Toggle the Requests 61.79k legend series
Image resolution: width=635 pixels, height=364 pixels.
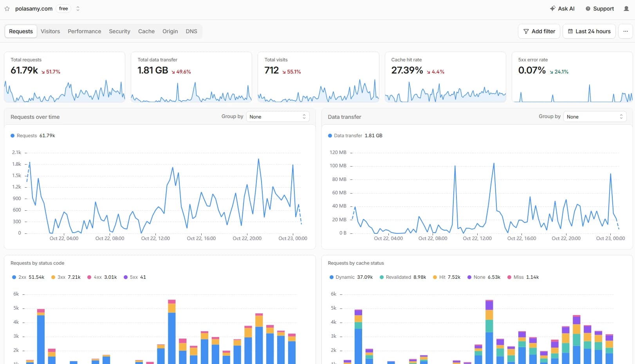[x=33, y=136]
